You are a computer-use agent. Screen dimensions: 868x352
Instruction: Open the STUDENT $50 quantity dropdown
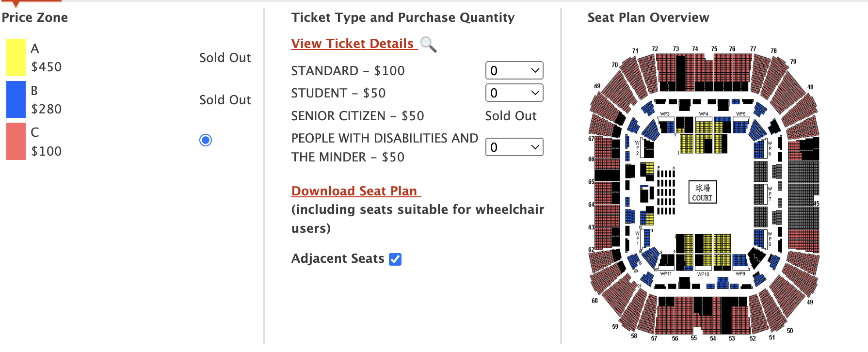point(514,93)
